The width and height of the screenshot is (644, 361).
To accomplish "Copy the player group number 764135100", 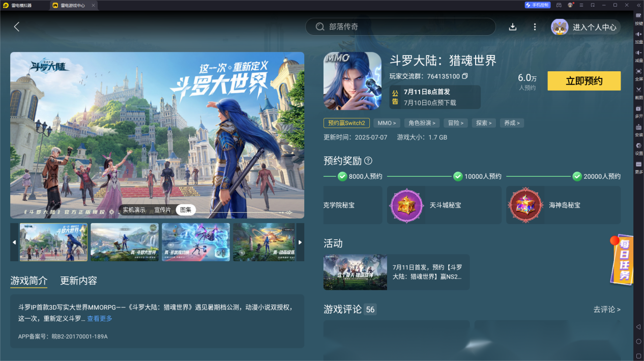I will pyautogui.click(x=464, y=76).
